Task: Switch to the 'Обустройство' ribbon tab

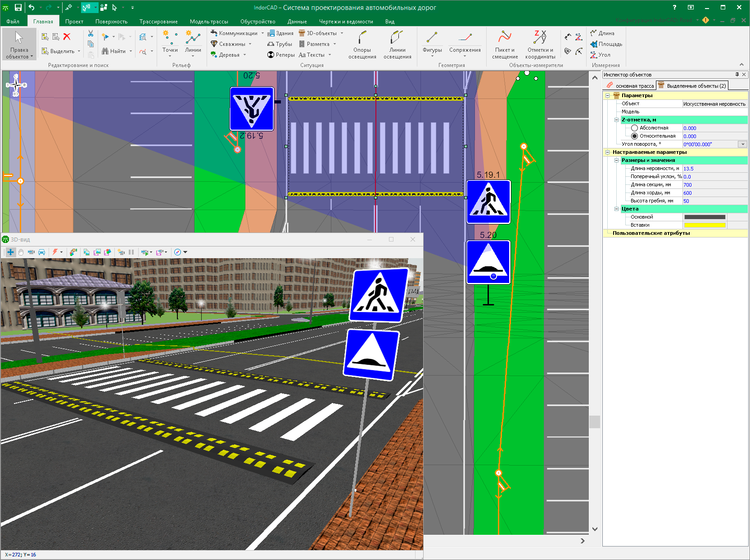Action: coord(258,21)
